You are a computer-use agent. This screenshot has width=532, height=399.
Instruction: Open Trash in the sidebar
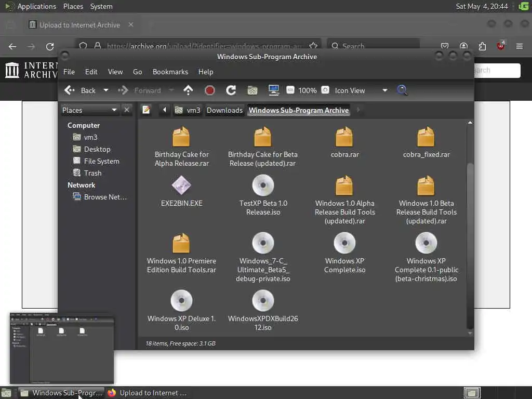coord(87,173)
